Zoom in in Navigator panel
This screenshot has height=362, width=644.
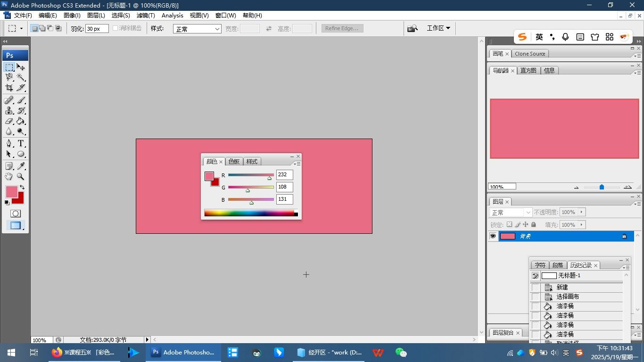click(x=627, y=187)
